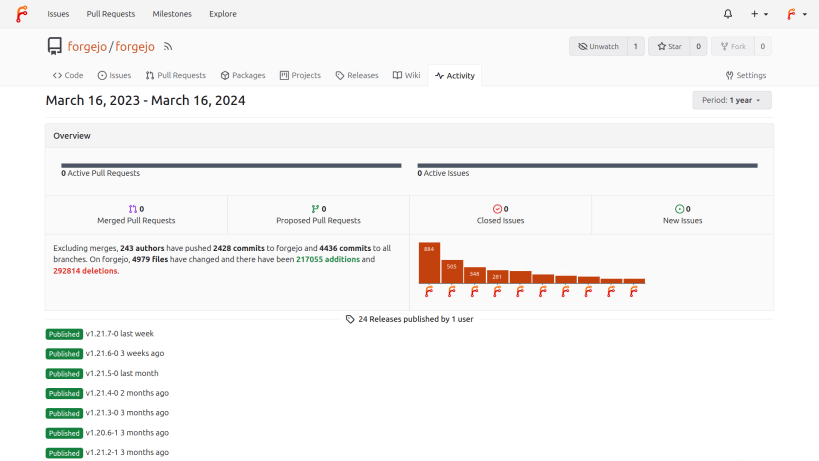Click the releases tag icon
Screen dimensions: 819x461
click(x=350, y=319)
